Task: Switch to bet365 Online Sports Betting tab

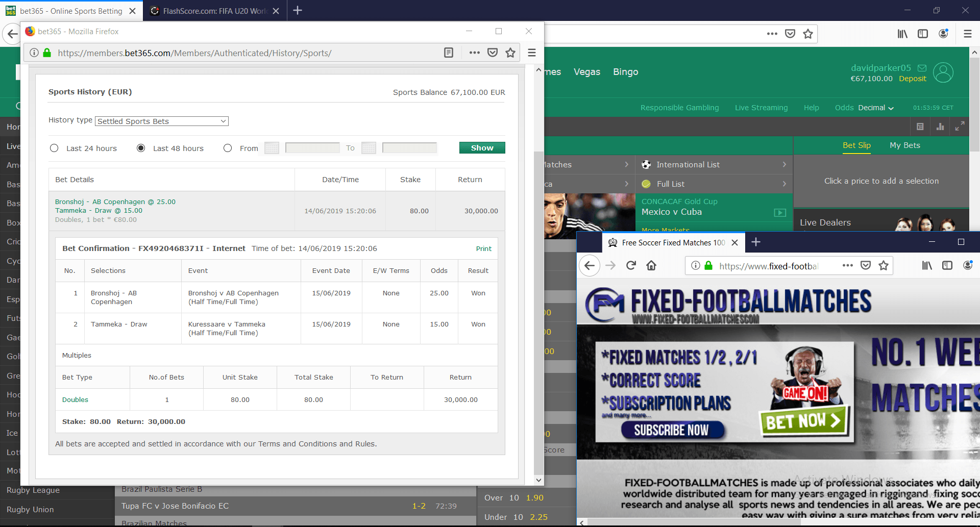Action: coord(71,11)
